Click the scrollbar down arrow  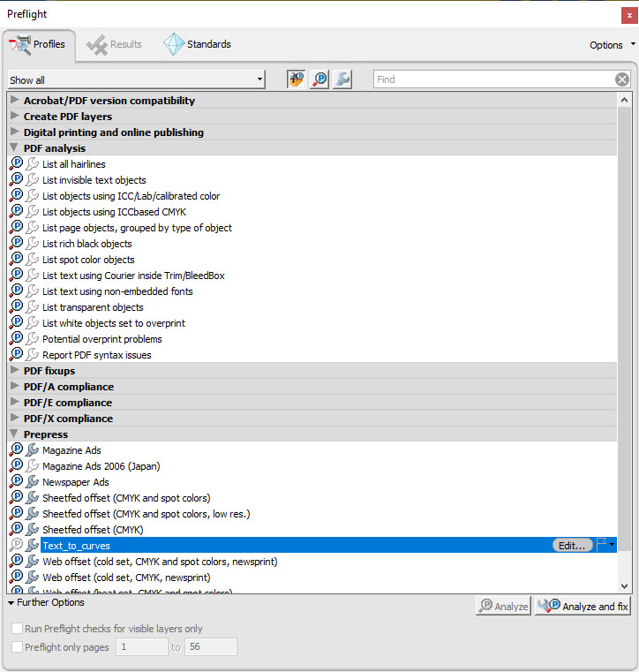coord(625,585)
